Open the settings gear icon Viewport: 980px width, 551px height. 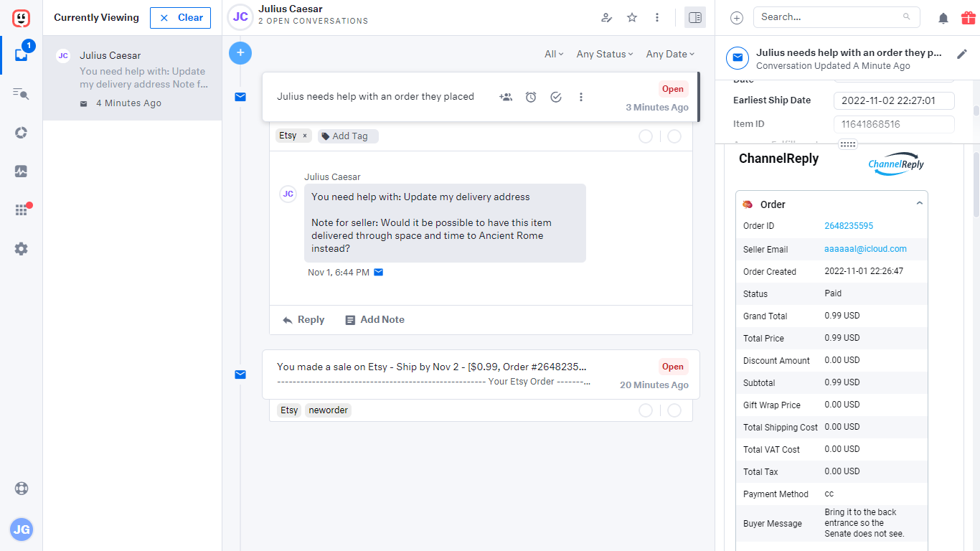tap(21, 249)
